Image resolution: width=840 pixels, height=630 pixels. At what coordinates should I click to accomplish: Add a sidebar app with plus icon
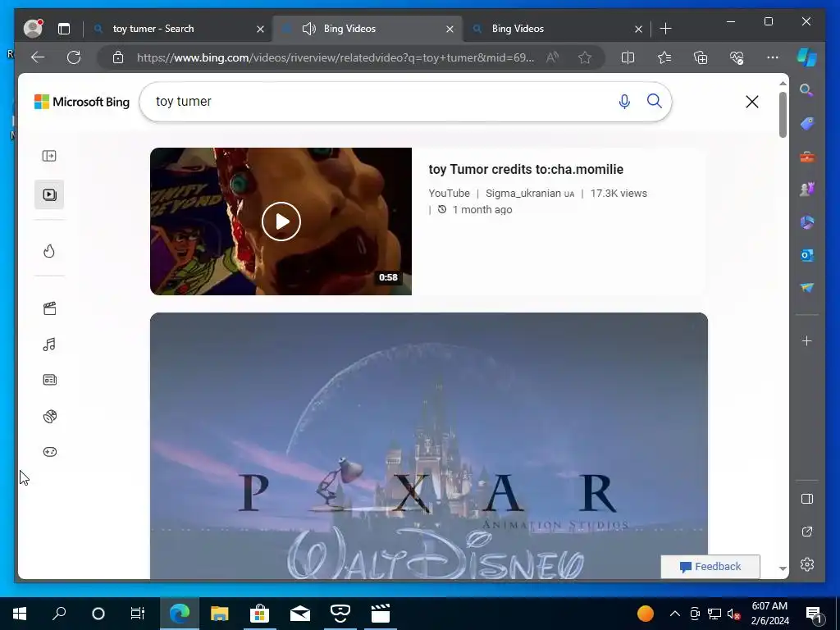pos(807,340)
